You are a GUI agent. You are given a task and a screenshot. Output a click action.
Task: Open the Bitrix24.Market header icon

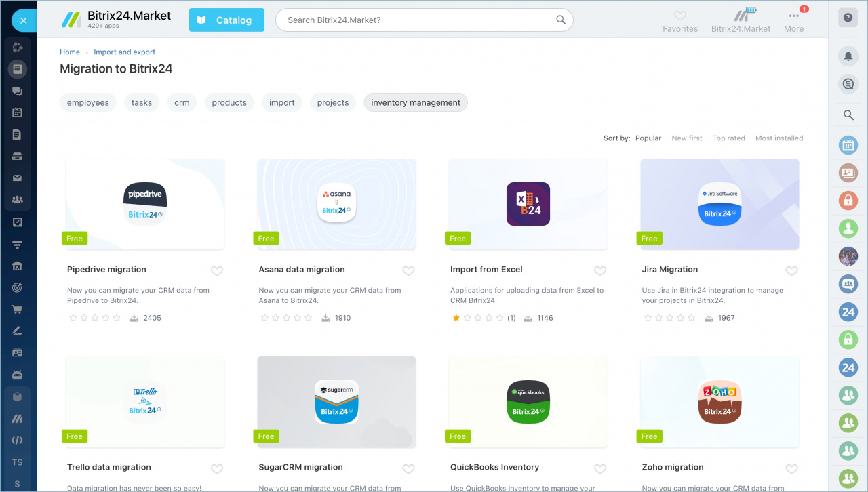coord(741,21)
